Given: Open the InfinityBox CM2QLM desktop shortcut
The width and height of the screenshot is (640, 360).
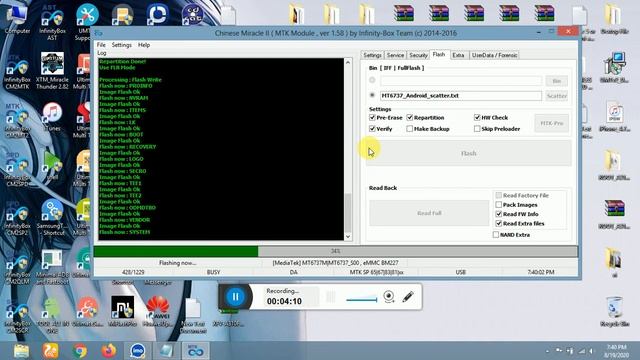Looking at the screenshot, I should tap(17, 267).
